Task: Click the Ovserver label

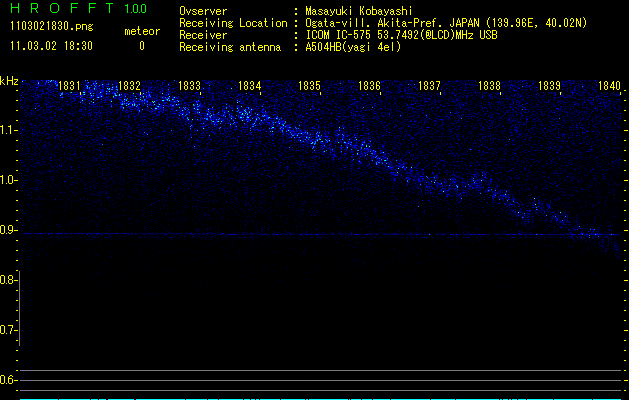Action: pos(203,11)
